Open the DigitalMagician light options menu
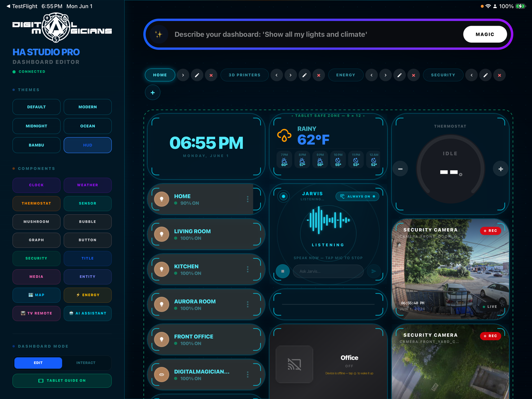The width and height of the screenshot is (532, 399). [247, 374]
